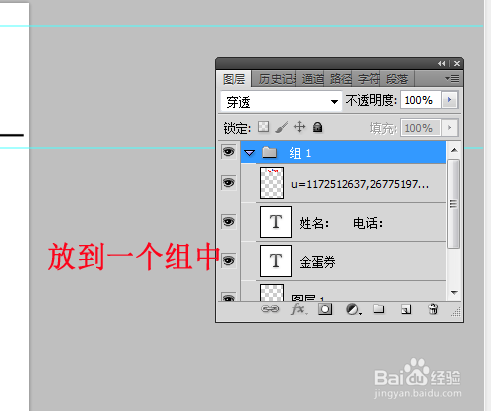Click layers list scrollbar thumb
The width and height of the screenshot is (491, 411).
click(x=453, y=204)
